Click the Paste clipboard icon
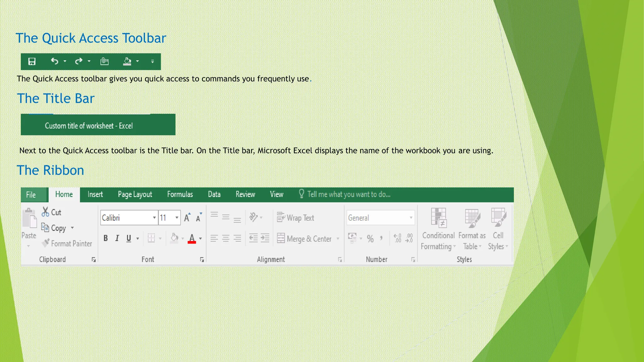This screenshot has height=362, width=644. pos(29,218)
